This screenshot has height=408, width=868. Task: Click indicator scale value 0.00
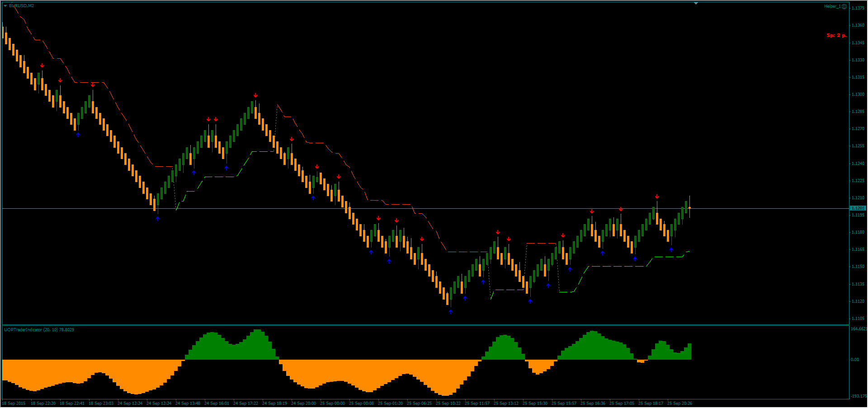tap(855, 360)
